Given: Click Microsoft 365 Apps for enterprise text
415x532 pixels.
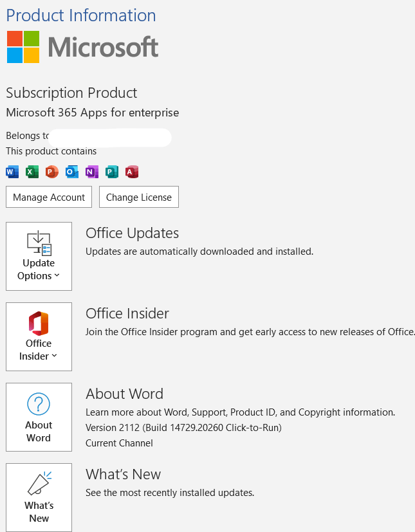Looking at the screenshot, I should tap(92, 113).
